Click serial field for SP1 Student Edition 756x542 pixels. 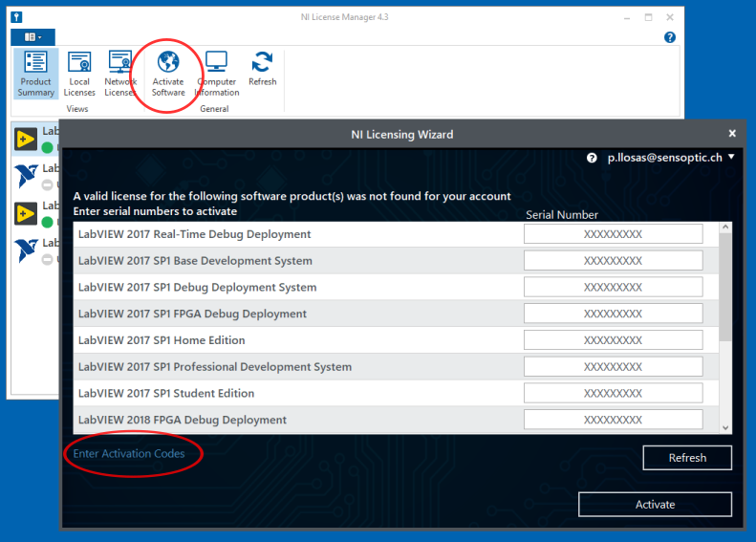point(613,393)
